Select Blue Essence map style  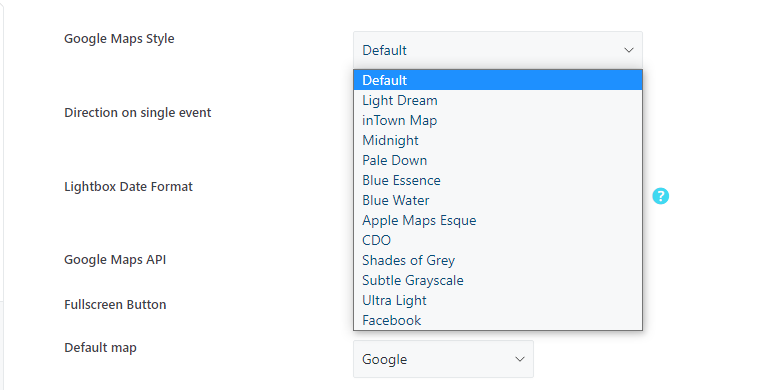click(498, 180)
